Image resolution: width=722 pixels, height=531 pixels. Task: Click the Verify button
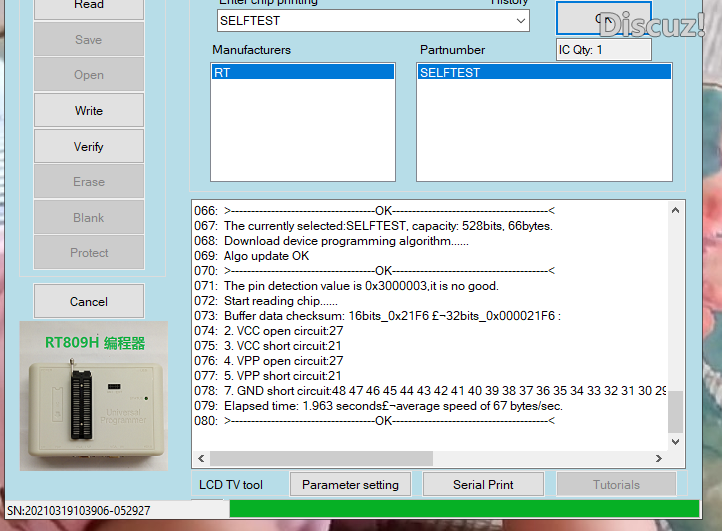[x=89, y=146]
